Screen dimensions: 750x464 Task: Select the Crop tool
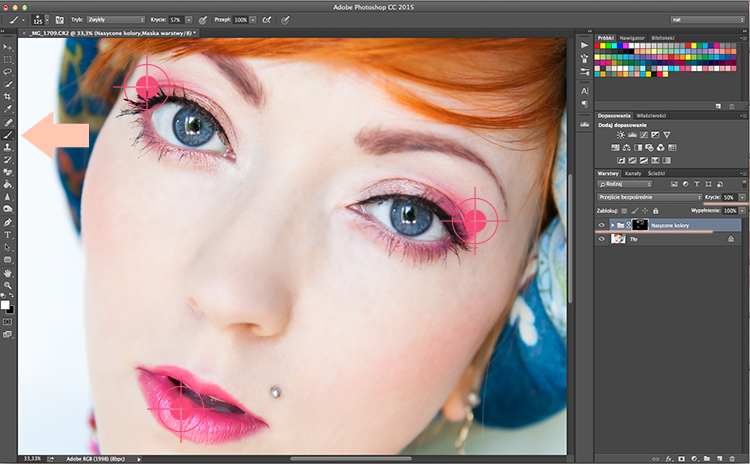coord(8,97)
